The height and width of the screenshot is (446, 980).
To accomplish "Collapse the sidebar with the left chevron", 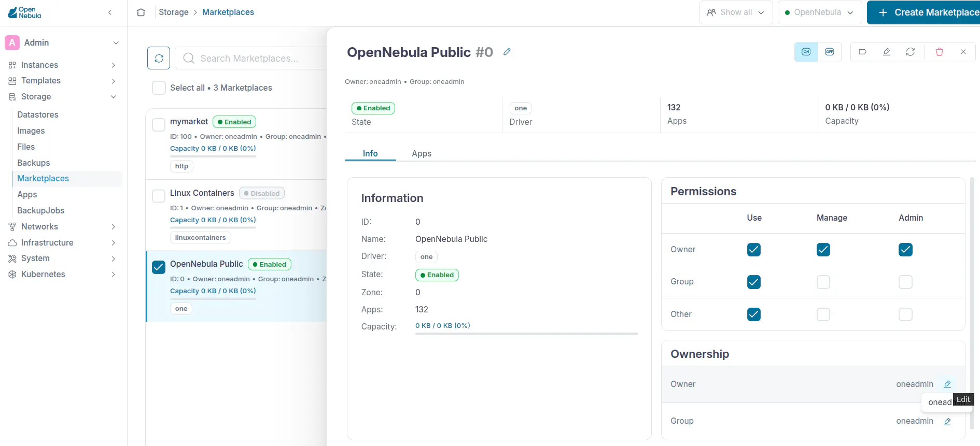I will [x=110, y=12].
